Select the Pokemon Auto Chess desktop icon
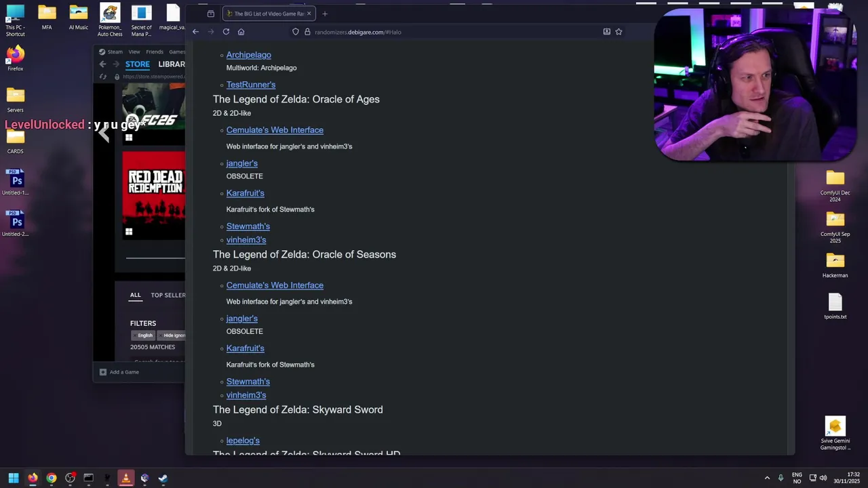This screenshot has width=868, height=488. coord(110,20)
